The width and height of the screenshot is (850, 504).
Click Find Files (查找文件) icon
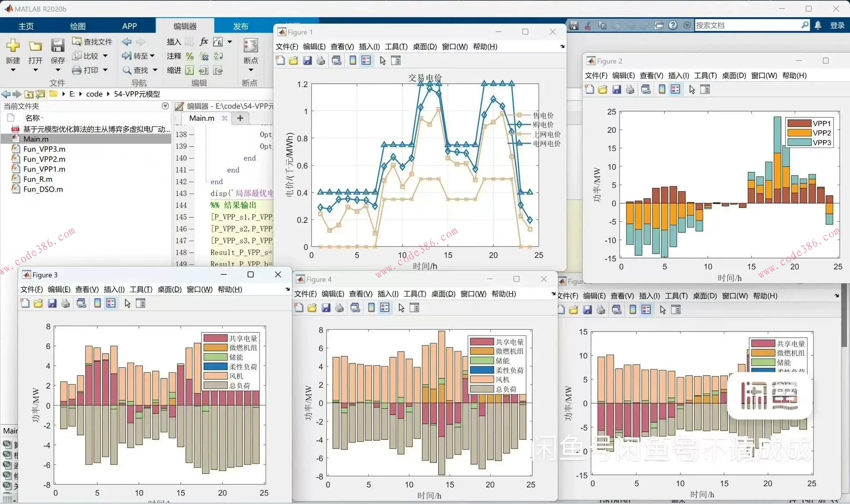pos(77,42)
